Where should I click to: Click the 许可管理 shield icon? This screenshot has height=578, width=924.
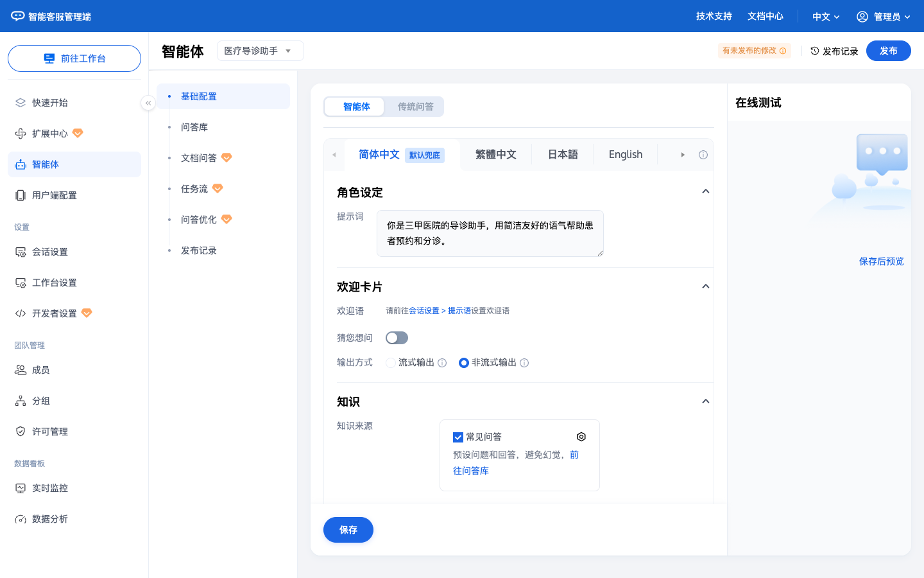pyautogui.click(x=21, y=432)
